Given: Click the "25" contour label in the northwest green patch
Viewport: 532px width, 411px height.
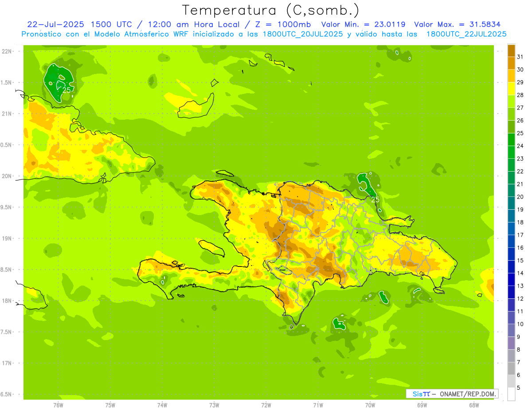Looking at the screenshot, I should [67, 90].
